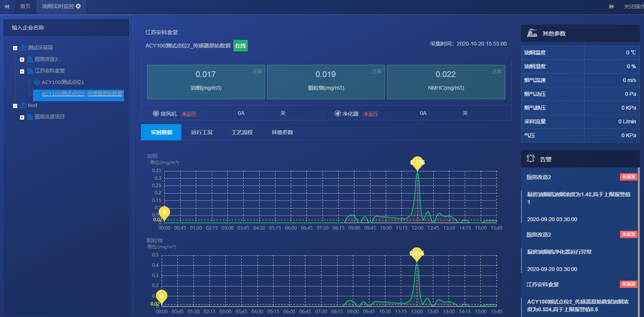Click the 测试环保局 location icon

23,48
